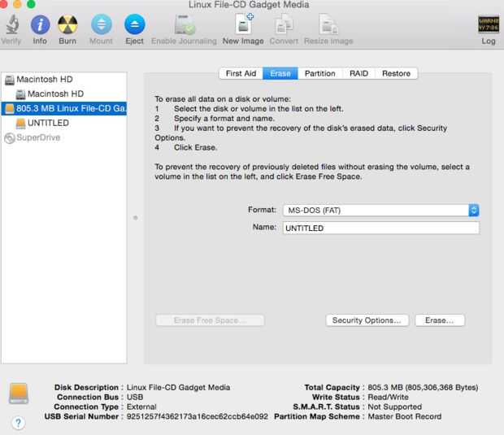Screen dimensions: 504x435
Task: Click the 'Master Boot Record' text
Action: (404, 416)
